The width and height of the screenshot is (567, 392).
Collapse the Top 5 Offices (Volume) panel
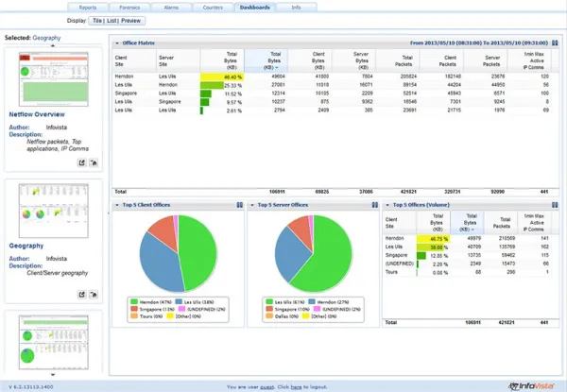coord(387,204)
